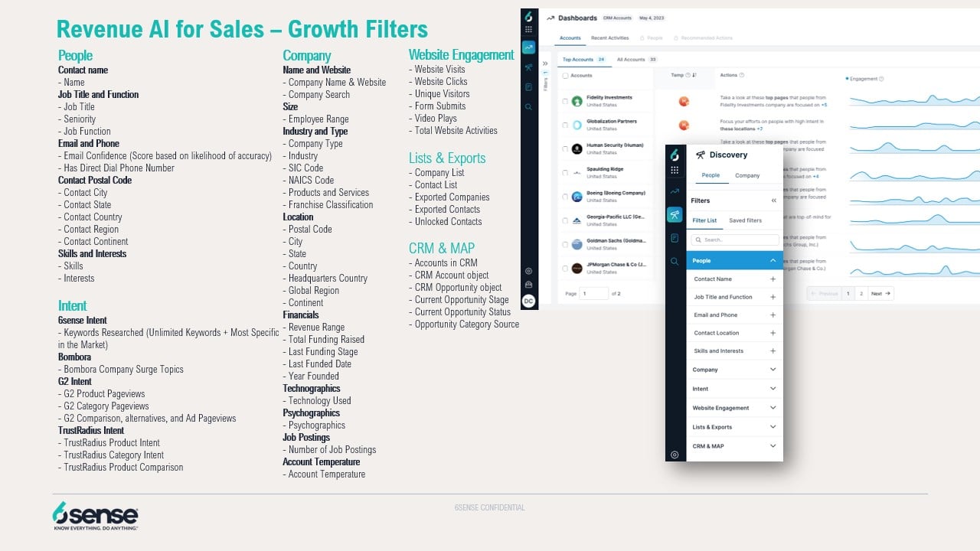Add the Email and Phone filter plus

point(773,315)
